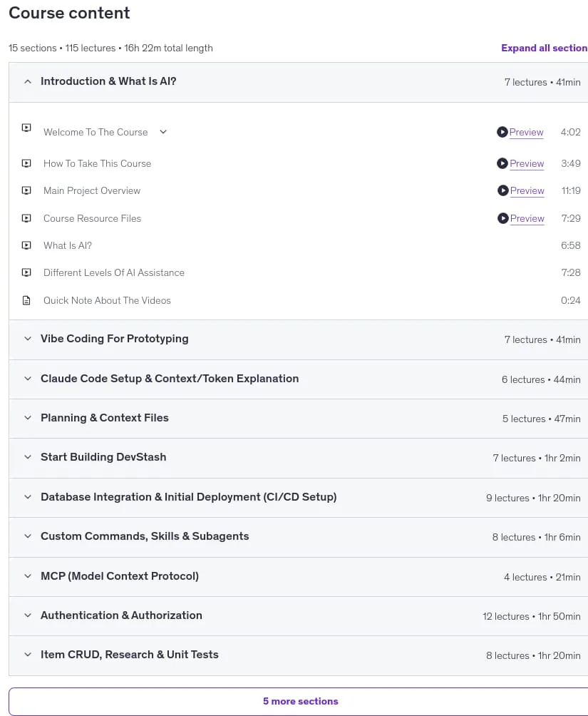Expand the Welcome To The Course description chevron
This screenshot has height=716, width=588.
(x=163, y=132)
